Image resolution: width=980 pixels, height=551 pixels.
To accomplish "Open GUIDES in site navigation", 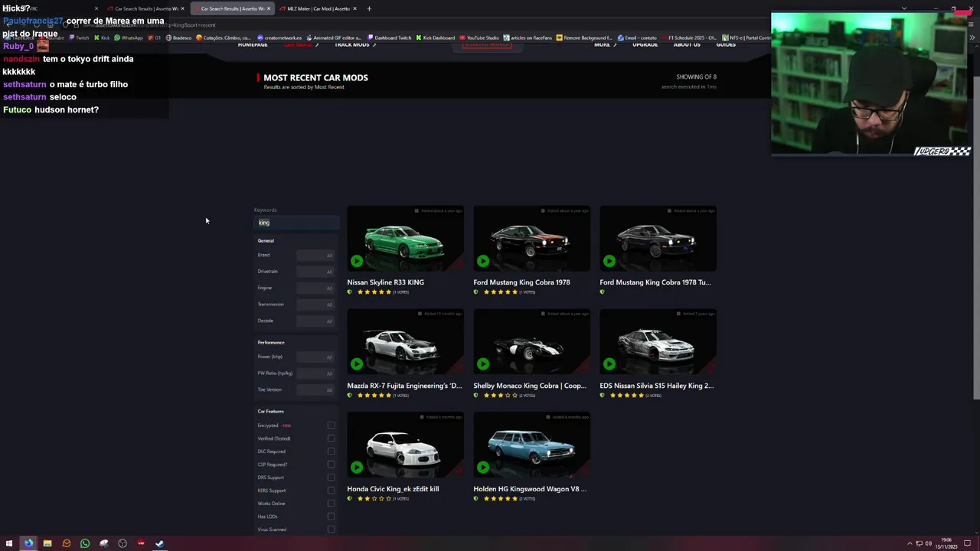I will pos(726,44).
